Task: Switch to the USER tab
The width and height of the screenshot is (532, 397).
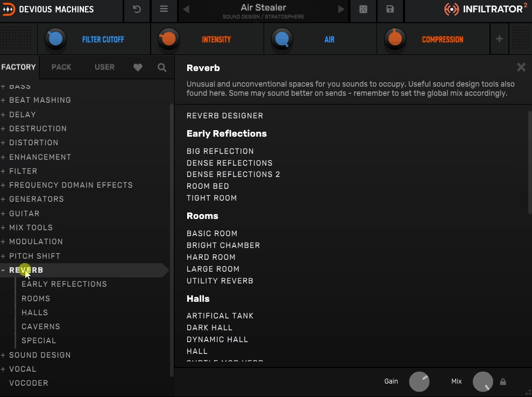Action: [x=104, y=67]
